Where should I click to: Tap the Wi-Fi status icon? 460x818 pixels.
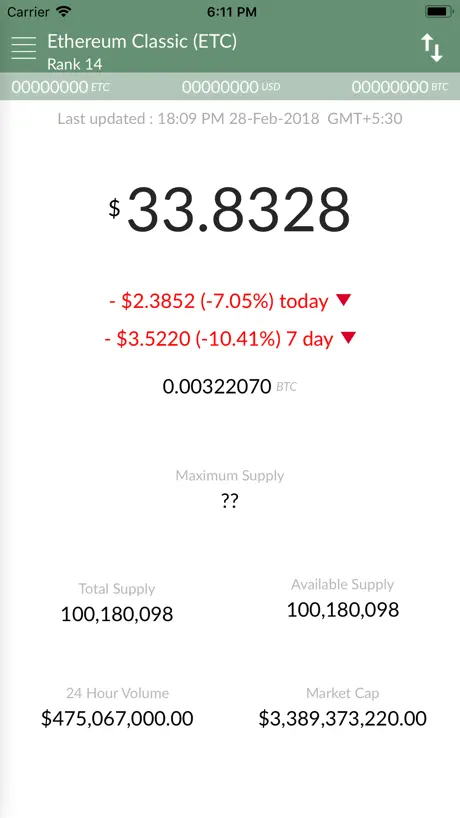64,11
